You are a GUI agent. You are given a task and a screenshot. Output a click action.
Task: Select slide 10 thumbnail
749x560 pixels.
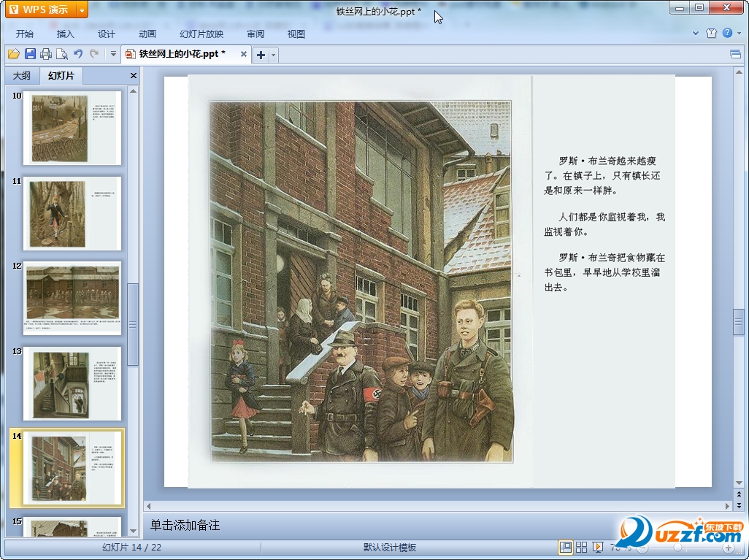(x=72, y=128)
